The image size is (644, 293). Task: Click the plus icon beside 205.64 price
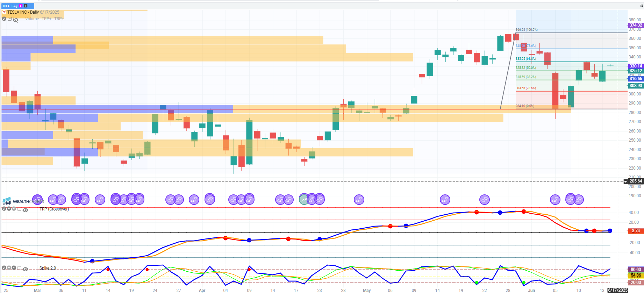point(626,181)
